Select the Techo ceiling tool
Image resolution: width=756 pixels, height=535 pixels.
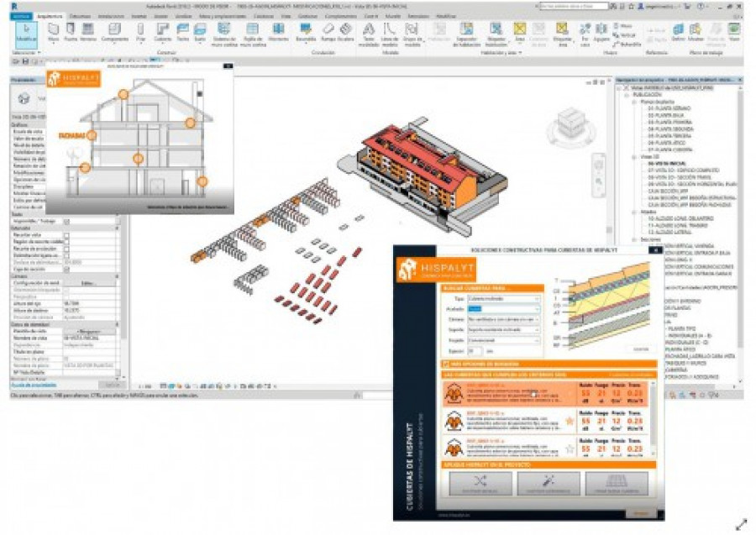pos(183,33)
